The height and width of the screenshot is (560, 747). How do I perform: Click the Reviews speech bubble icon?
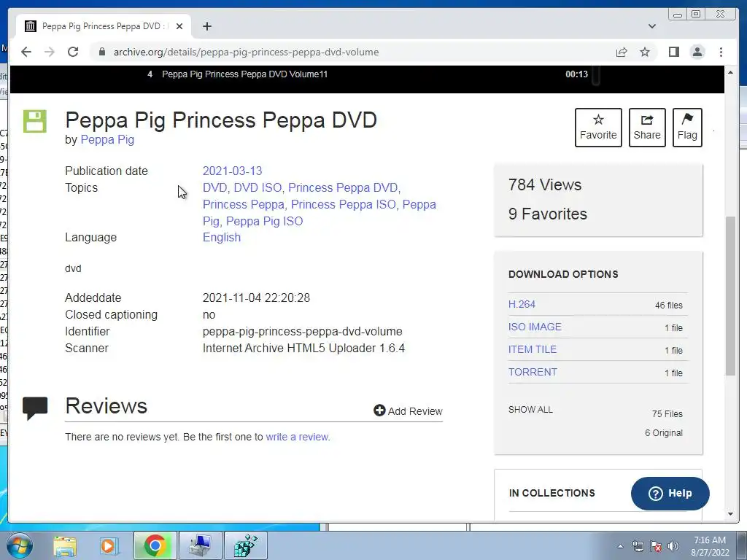(35, 408)
